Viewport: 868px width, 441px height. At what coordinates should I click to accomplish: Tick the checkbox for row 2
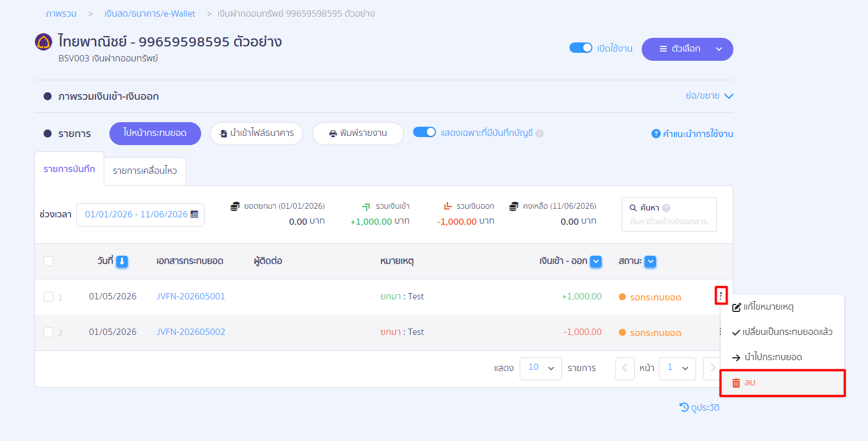48,332
